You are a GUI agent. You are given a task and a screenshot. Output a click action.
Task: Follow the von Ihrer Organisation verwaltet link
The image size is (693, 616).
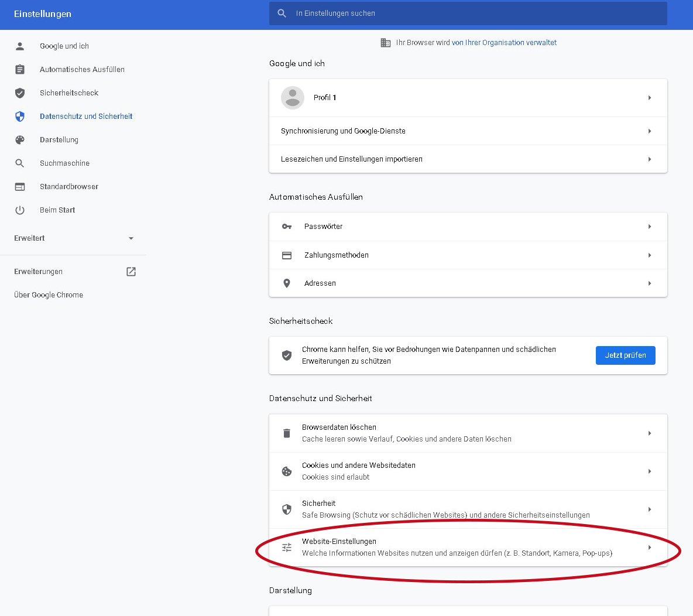pyautogui.click(x=504, y=42)
